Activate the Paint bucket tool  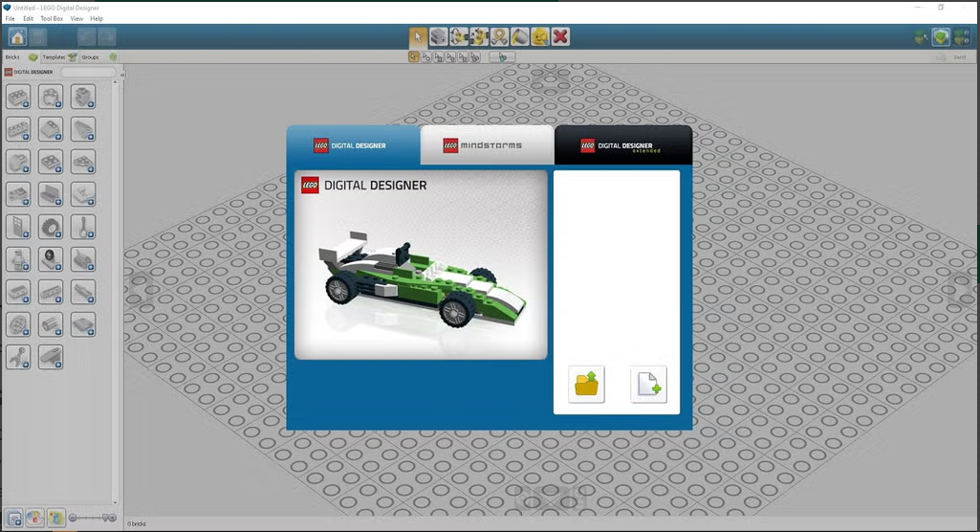pyautogui.click(x=519, y=37)
